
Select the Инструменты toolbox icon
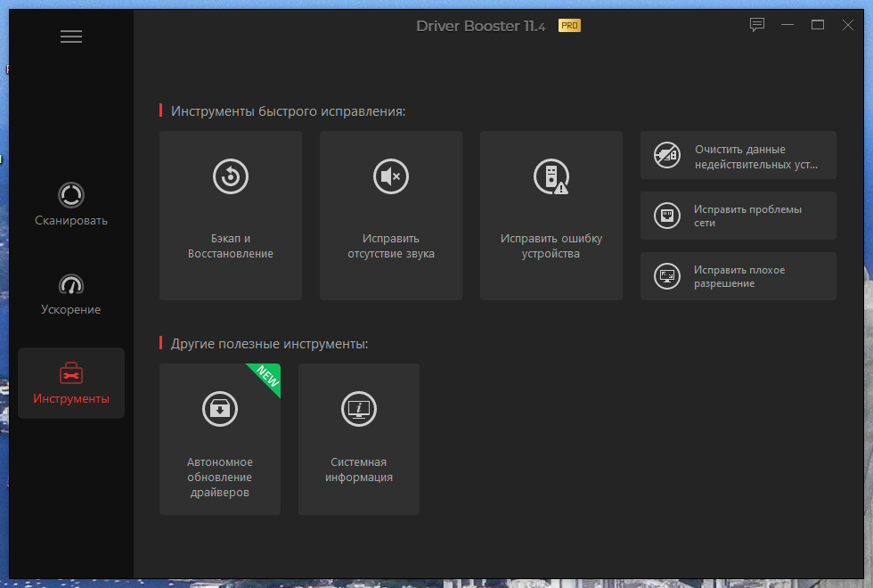(71, 373)
